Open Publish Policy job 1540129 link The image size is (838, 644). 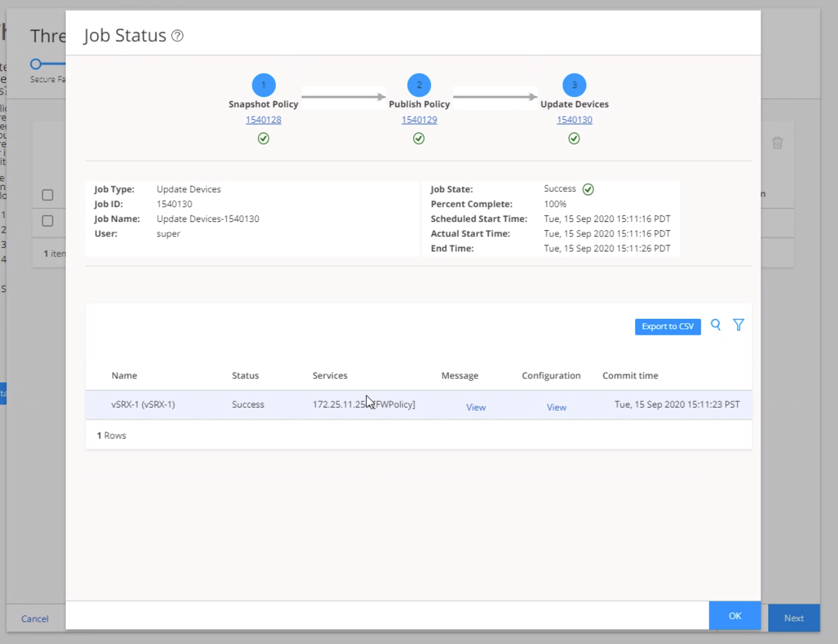[x=419, y=120]
